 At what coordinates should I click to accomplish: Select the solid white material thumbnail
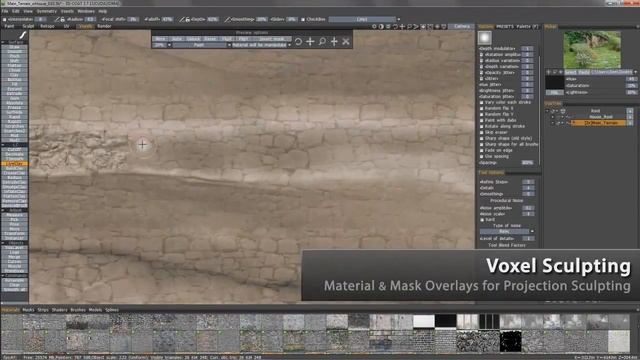pyautogui.click(x=424, y=321)
